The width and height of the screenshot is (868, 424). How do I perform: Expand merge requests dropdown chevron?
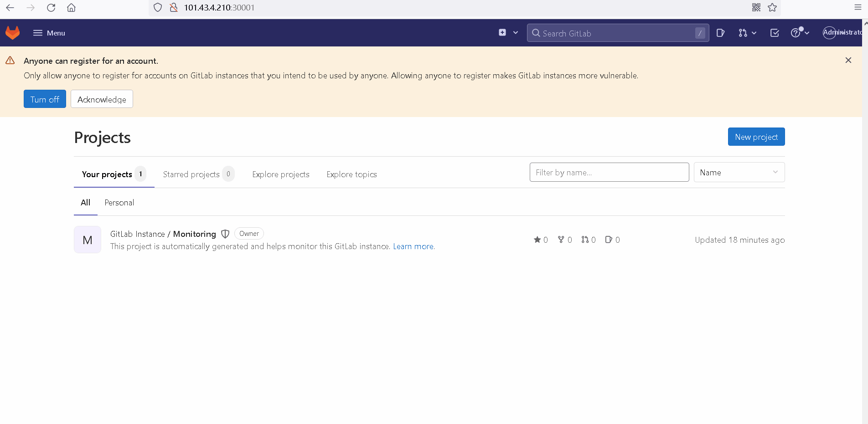(754, 33)
